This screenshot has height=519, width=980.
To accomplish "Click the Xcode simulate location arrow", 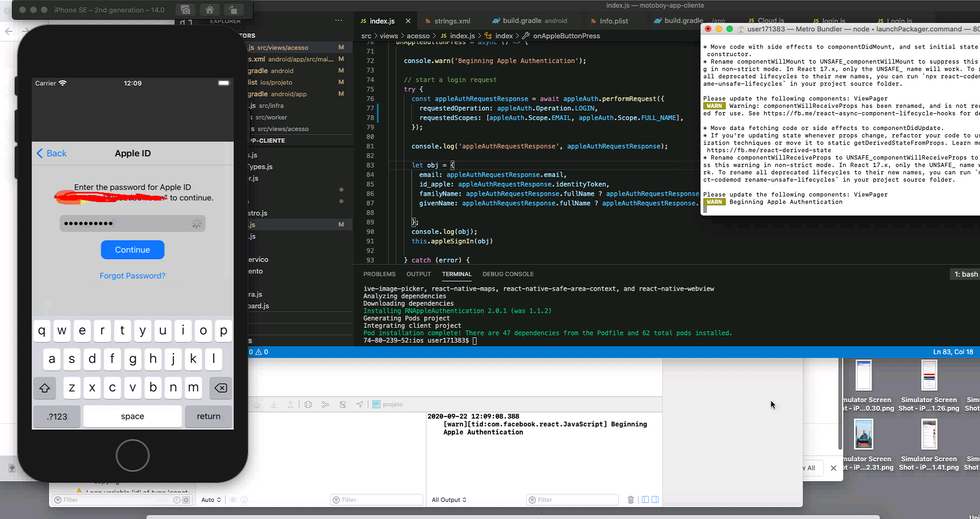I will coord(360,404).
